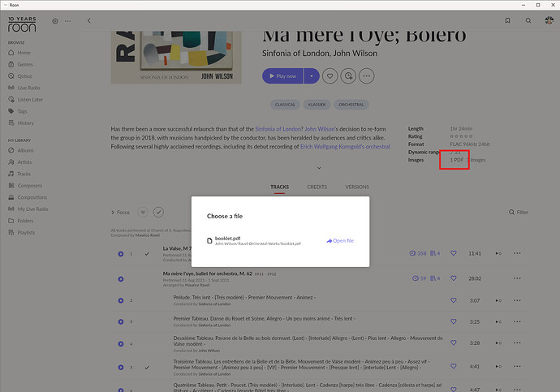Open the track Filter search
560x392 pixels.
[519, 213]
